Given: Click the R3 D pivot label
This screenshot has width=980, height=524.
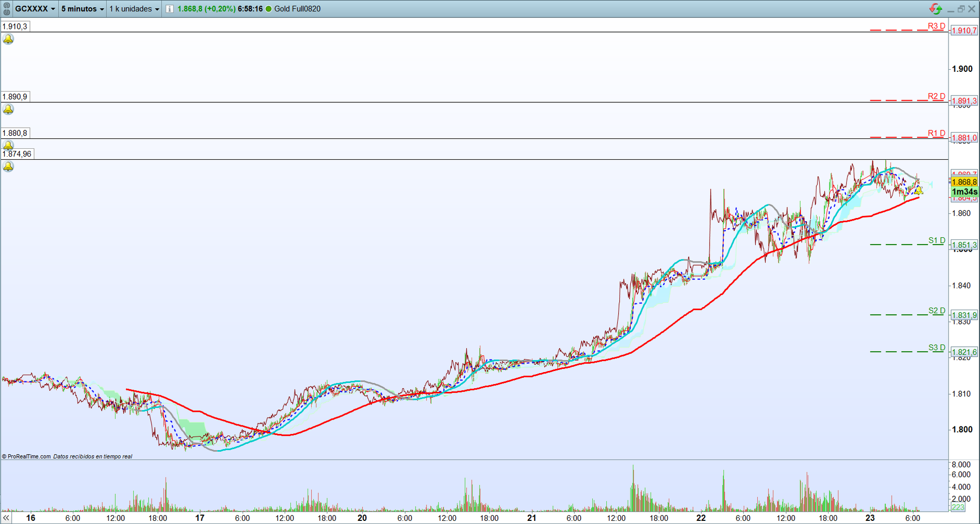Looking at the screenshot, I should (936, 26).
